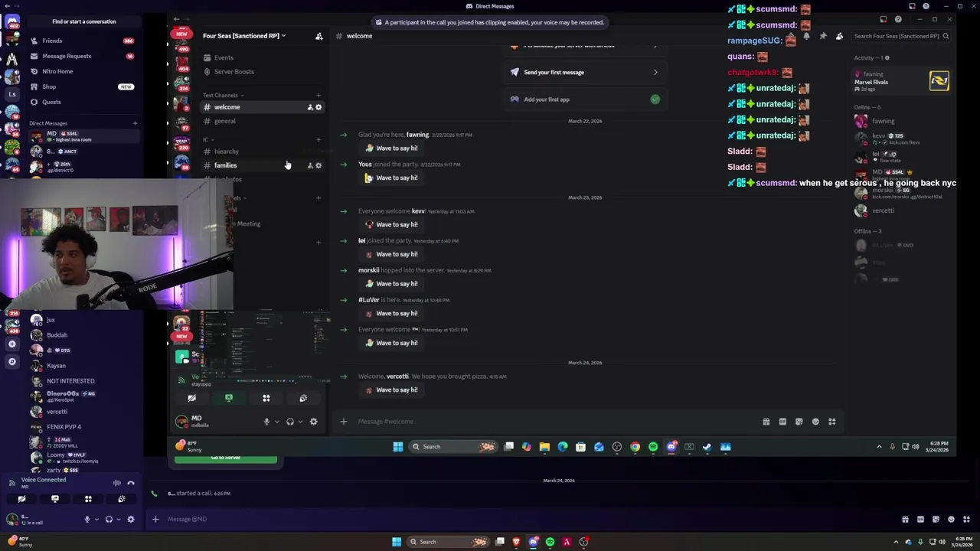Open the hiearchy channel
The image size is (980, 551).
tap(263, 152)
